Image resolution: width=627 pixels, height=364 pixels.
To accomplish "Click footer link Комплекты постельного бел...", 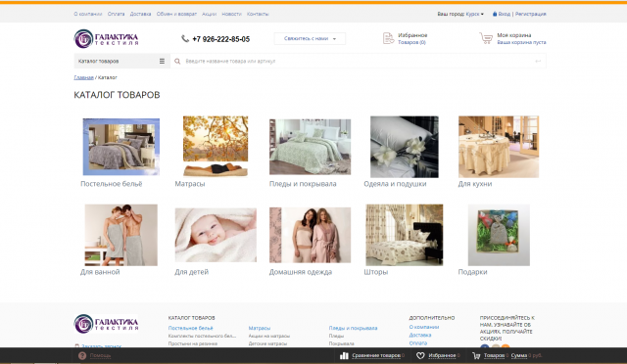I will click(203, 336).
